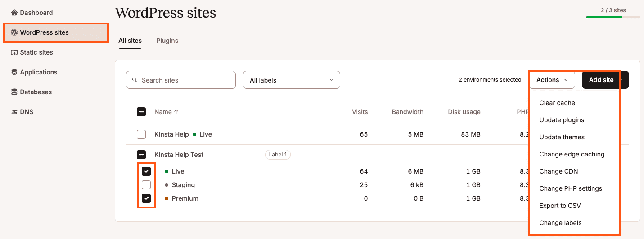Click the DNS icon in sidebar

14,112
